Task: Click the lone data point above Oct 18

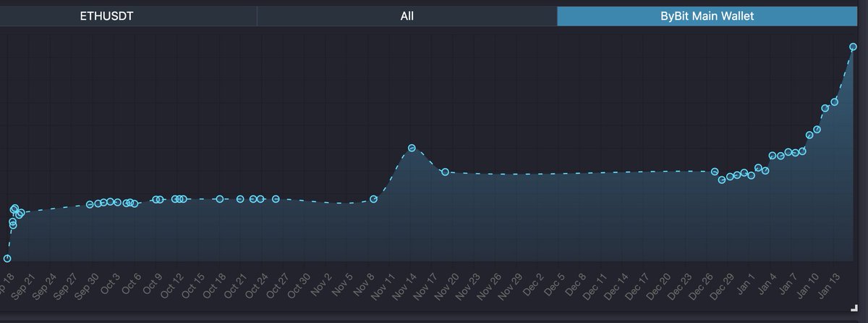Action: [x=220, y=198]
